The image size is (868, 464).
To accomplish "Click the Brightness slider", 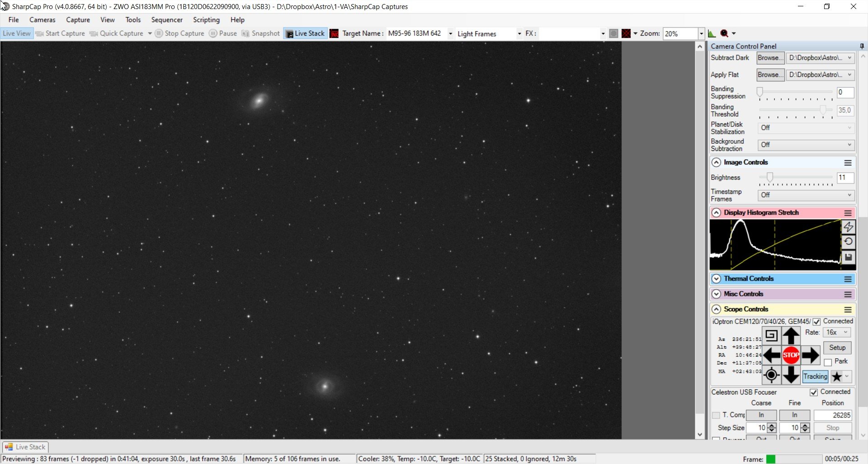I will coord(796,178).
